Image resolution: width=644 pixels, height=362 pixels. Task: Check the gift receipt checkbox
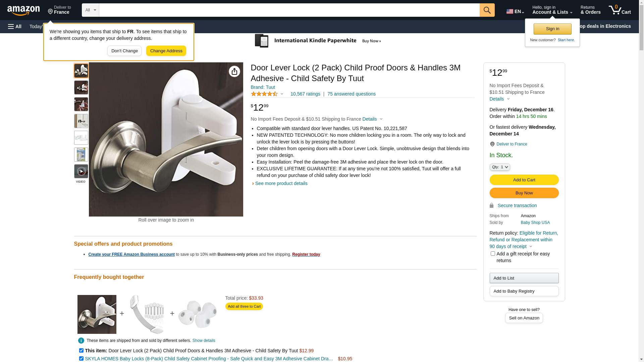click(x=493, y=254)
